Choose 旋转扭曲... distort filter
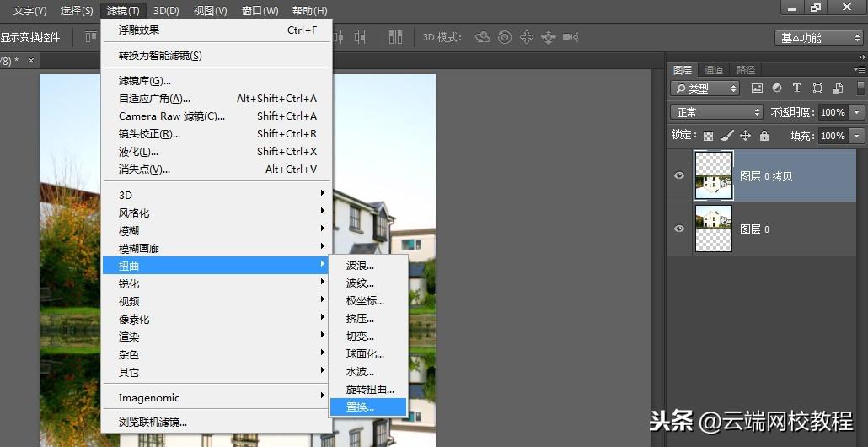The image size is (868, 447). (x=368, y=390)
